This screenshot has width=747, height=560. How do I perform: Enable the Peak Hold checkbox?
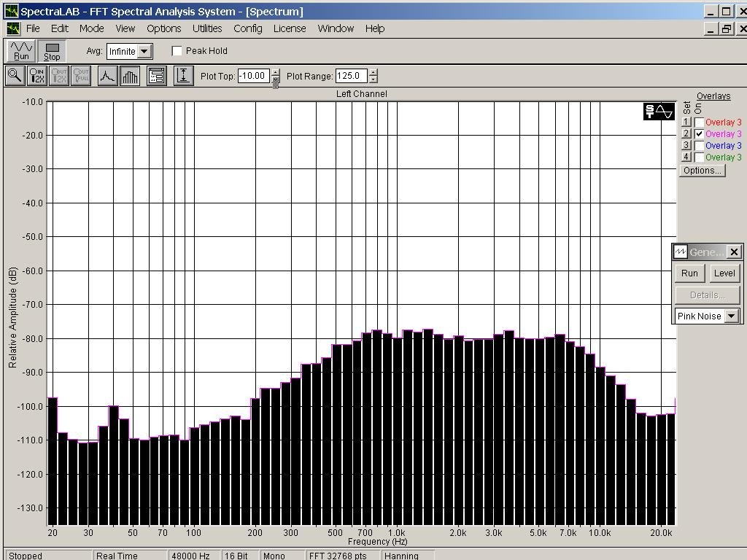click(x=177, y=51)
